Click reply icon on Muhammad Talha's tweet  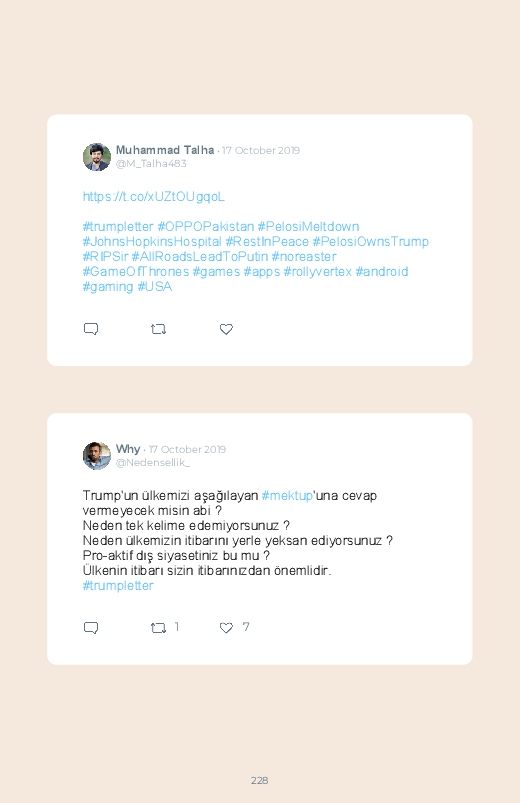tap(91, 329)
